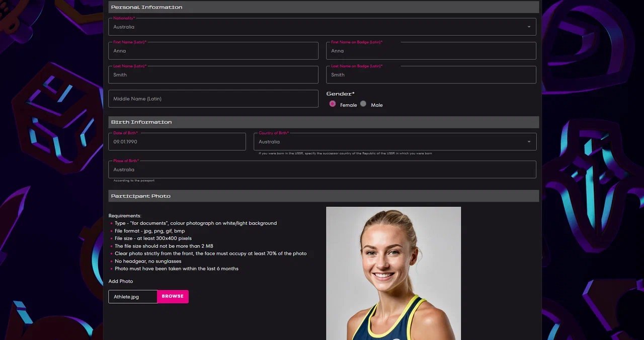The width and height of the screenshot is (644, 340).
Task: Click the First Name on Badge field
Action: click(x=431, y=51)
